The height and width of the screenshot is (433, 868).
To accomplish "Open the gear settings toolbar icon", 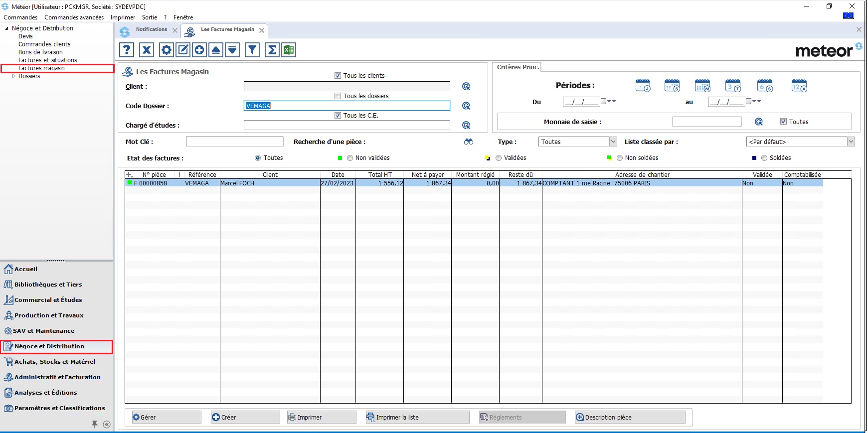I will (x=167, y=50).
